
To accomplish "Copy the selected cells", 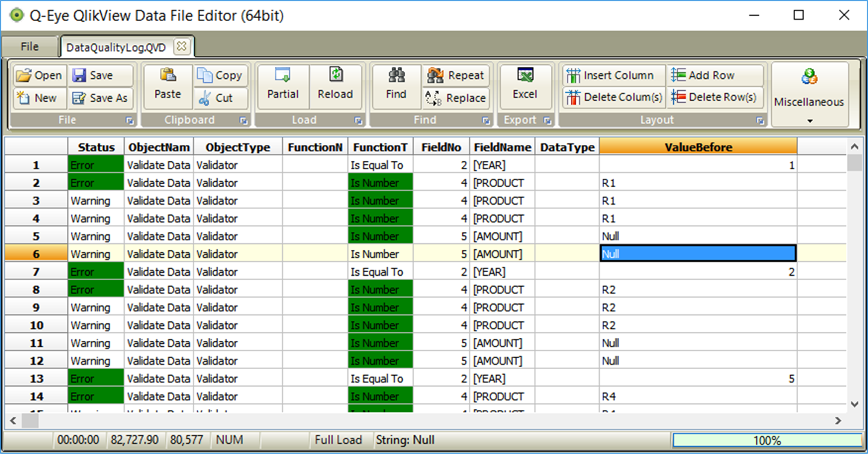I will (x=221, y=75).
